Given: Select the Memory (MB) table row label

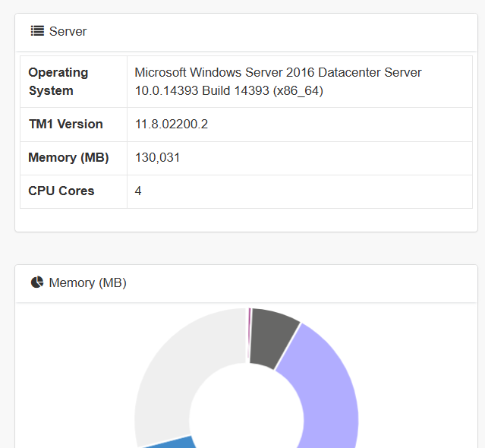Looking at the screenshot, I should point(68,157).
